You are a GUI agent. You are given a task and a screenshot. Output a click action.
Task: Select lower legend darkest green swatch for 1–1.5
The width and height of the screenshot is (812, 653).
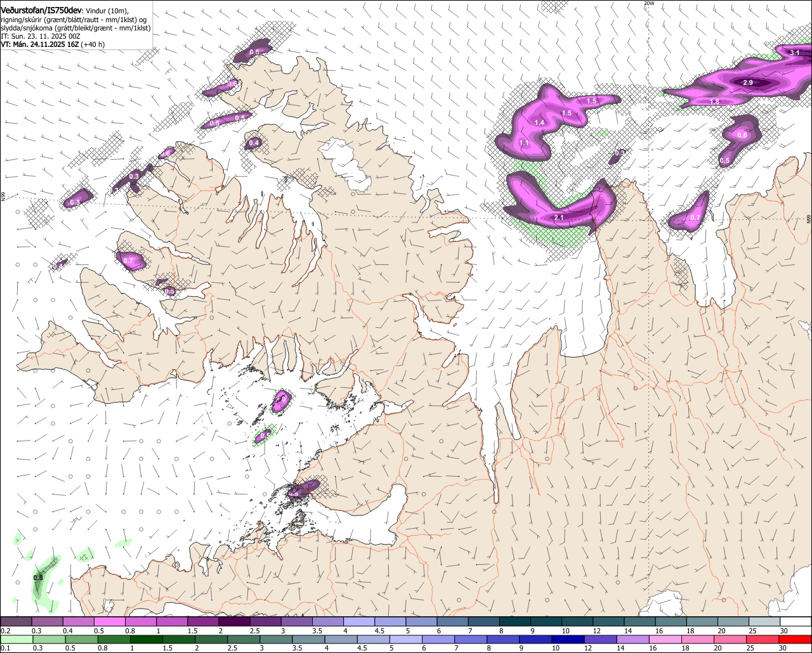point(147,639)
